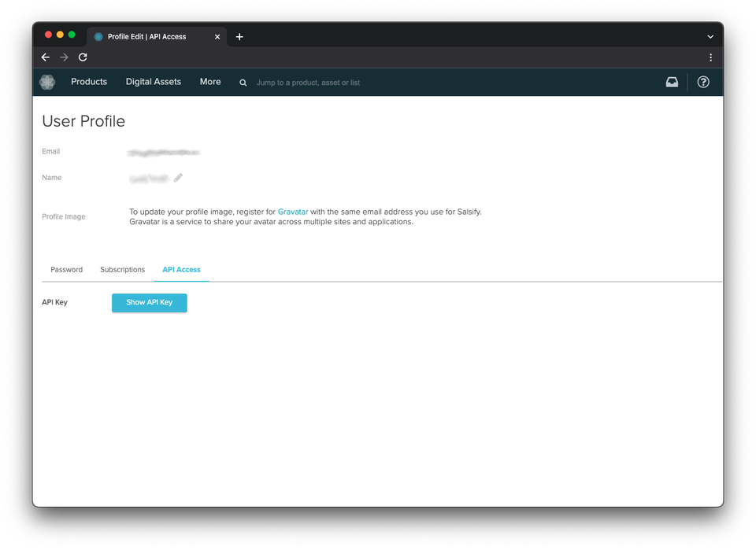756x550 pixels.
Task: Select the API Access tab
Action: click(x=181, y=270)
